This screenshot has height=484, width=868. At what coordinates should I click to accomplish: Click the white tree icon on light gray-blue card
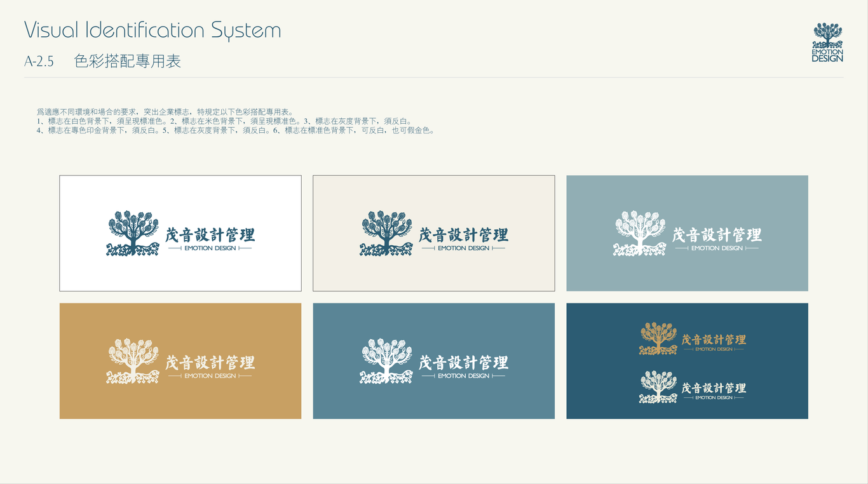pyautogui.click(x=639, y=233)
